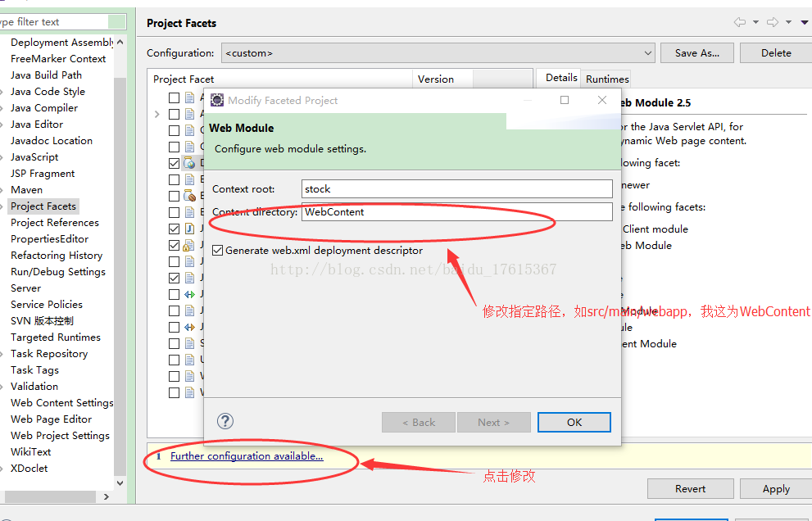Uncheck the checkbox beside the J Java icon
Viewport: 812px width, 521px height.
click(x=174, y=229)
